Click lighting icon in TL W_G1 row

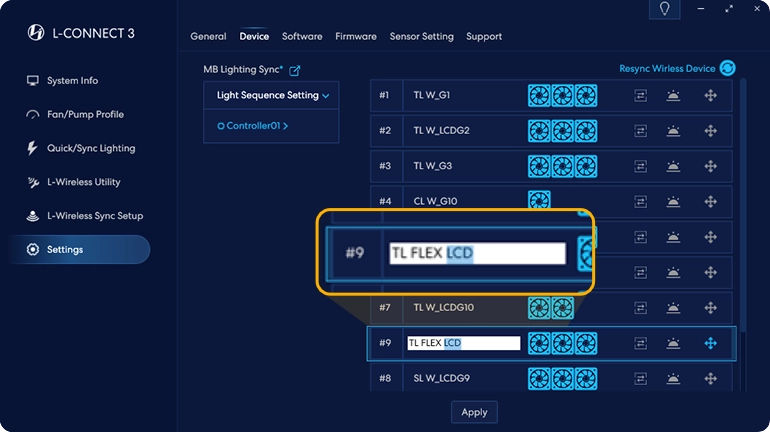pyautogui.click(x=673, y=95)
